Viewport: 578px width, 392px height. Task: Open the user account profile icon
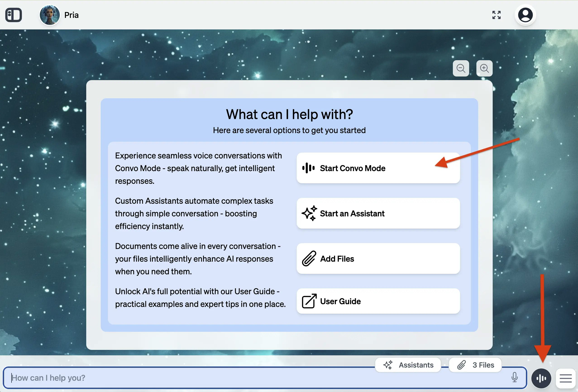[x=525, y=15]
